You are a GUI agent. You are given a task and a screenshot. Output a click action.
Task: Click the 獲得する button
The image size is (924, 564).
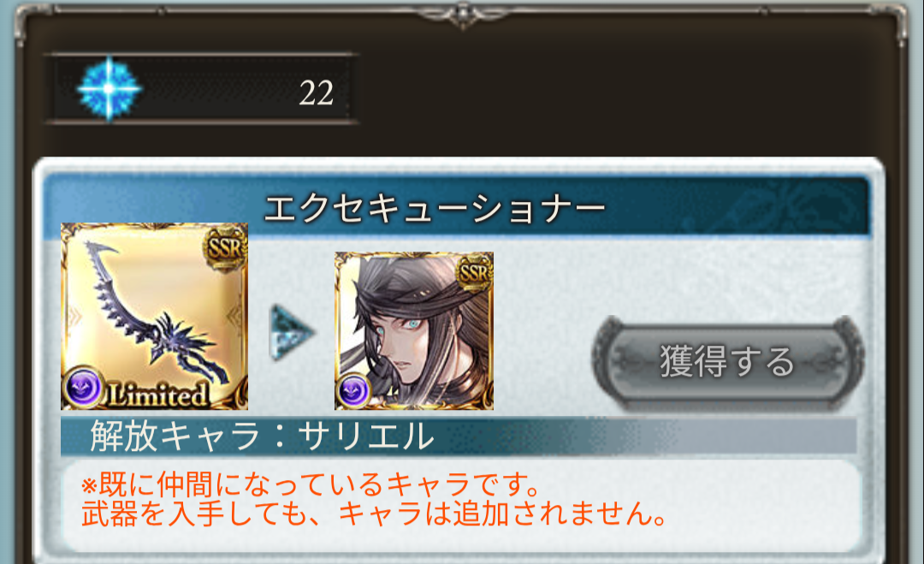(728, 362)
